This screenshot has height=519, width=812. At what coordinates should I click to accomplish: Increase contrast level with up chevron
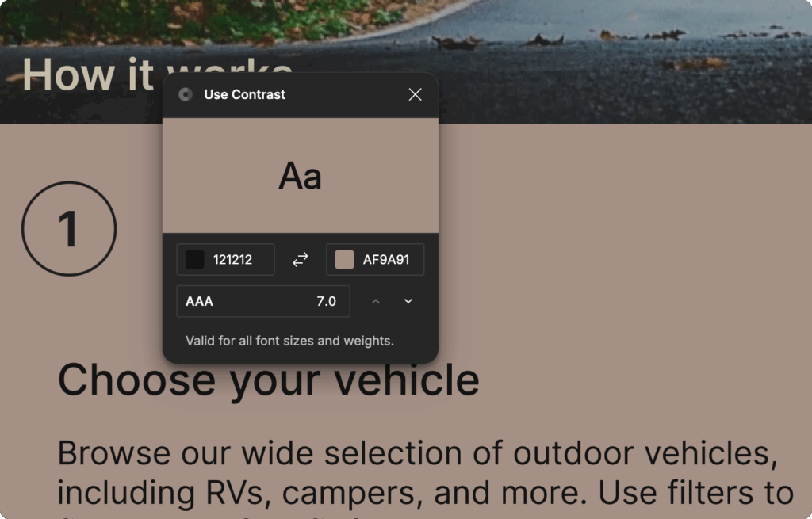coord(376,301)
